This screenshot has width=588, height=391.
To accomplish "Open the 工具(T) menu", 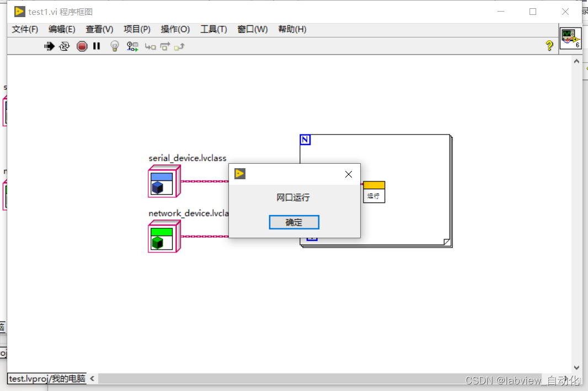I will (x=213, y=29).
